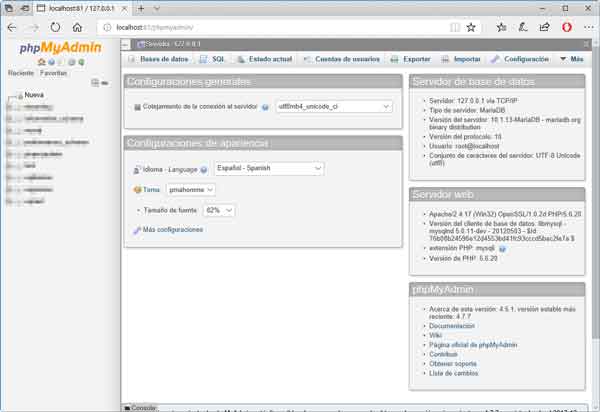Click the browser home icon

(77, 28)
